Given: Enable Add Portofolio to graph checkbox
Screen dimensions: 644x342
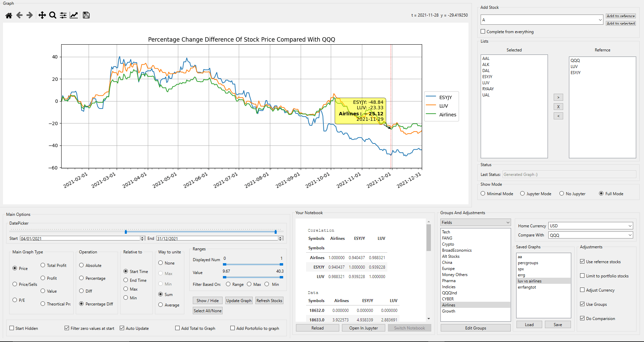Looking at the screenshot, I should pos(233,328).
